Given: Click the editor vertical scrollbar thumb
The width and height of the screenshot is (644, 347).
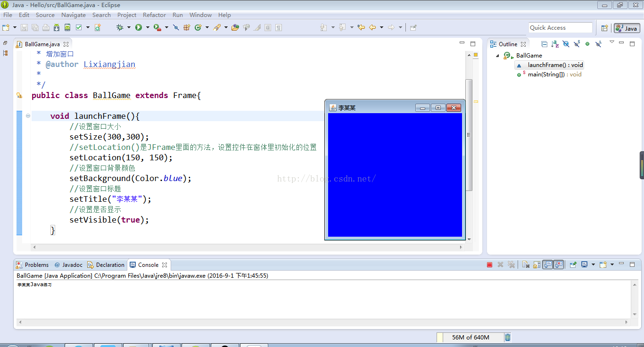Looking at the screenshot, I should click(469, 134).
